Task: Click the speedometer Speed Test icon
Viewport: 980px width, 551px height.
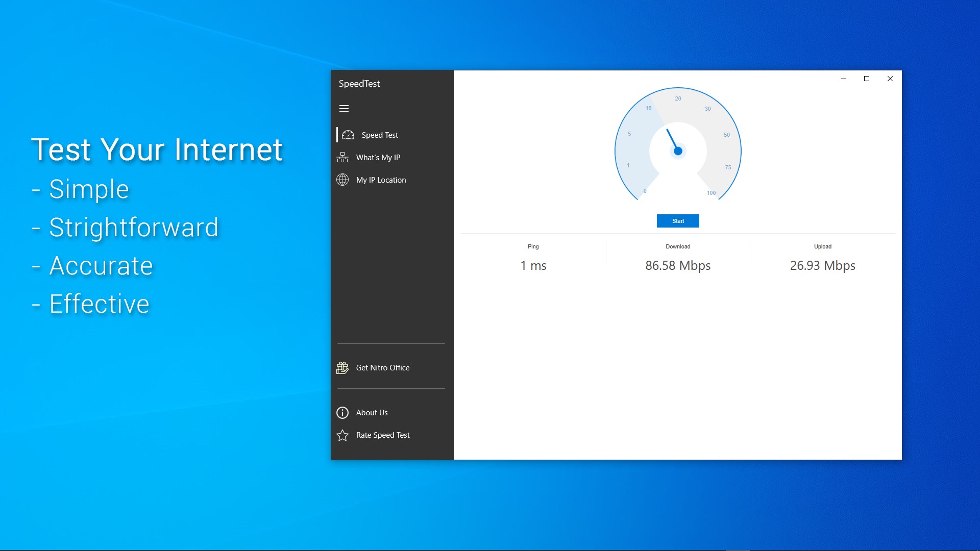Action: tap(348, 135)
